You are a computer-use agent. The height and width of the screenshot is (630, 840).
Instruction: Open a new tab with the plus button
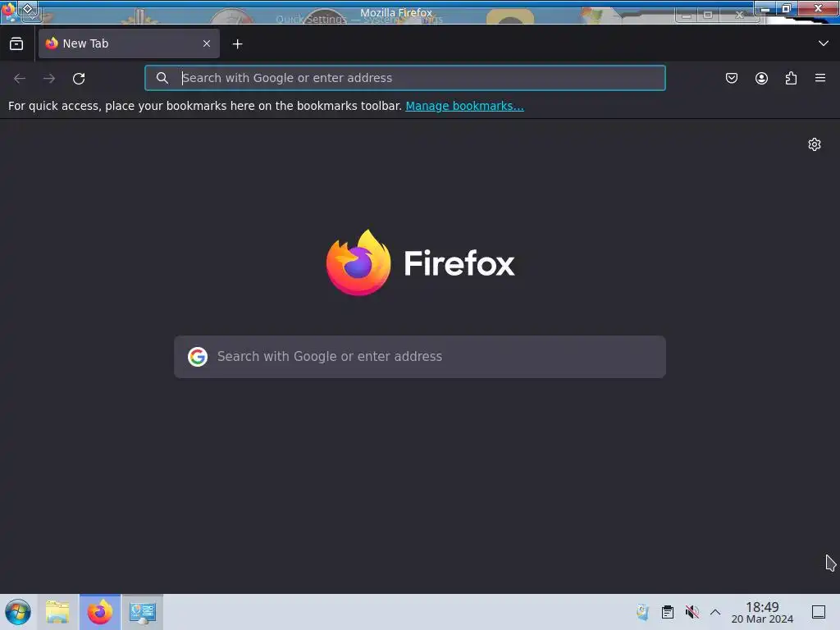coord(237,44)
